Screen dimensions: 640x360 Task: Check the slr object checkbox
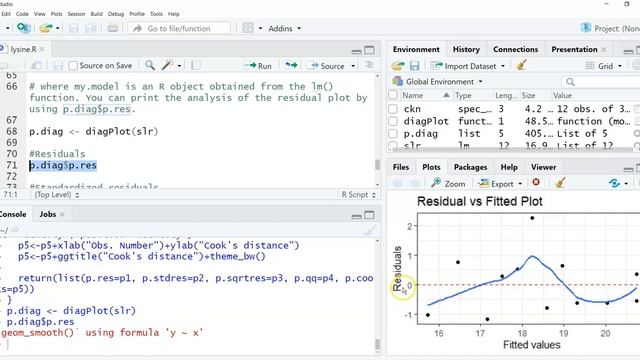click(393, 145)
